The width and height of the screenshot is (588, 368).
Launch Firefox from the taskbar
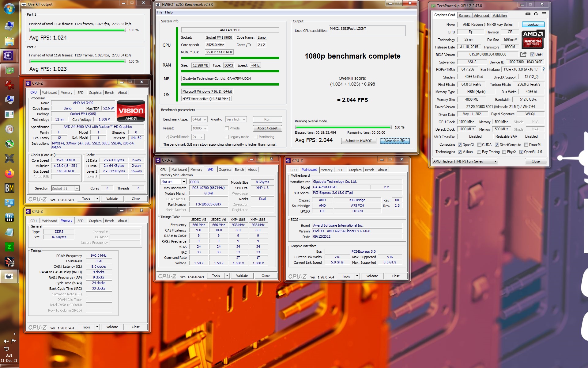coord(9,174)
